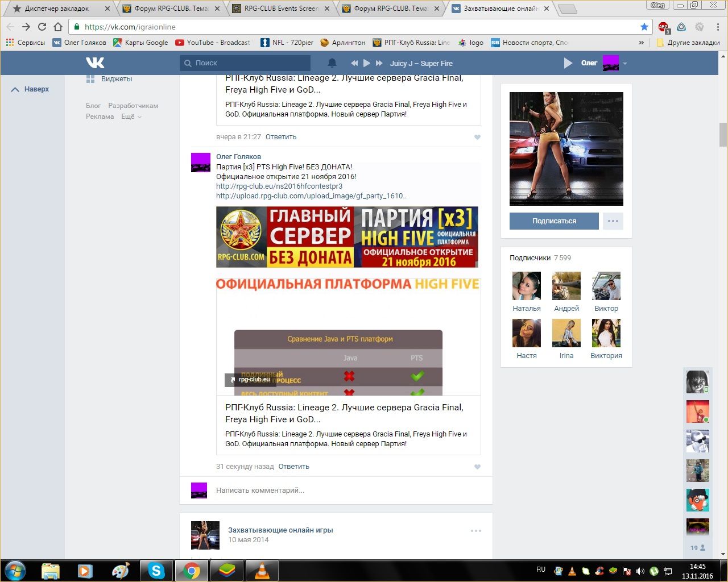Open the VK notifications bell
The height and width of the screenshot is (582, 728).
click(x=332, y=63)
